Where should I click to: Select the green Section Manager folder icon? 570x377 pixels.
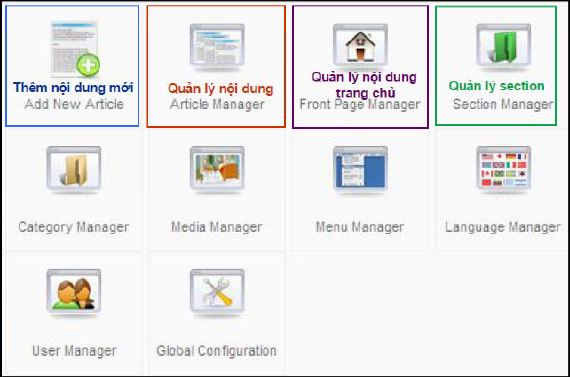(503, 46)
